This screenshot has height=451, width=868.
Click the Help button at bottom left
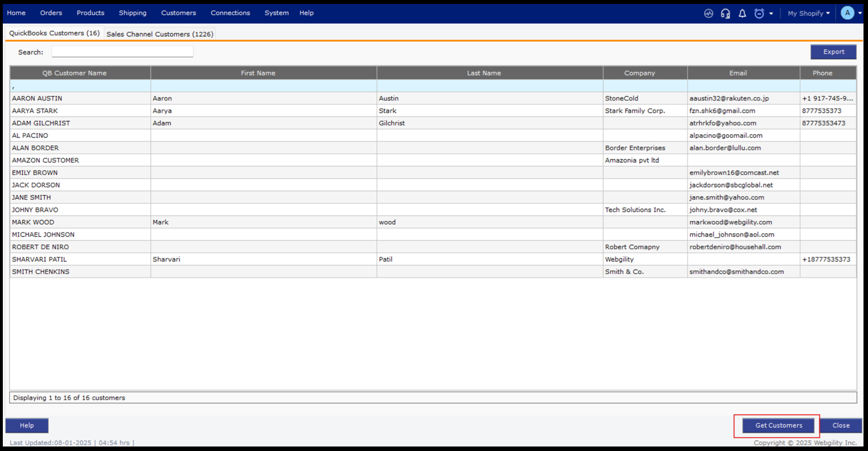27,426
